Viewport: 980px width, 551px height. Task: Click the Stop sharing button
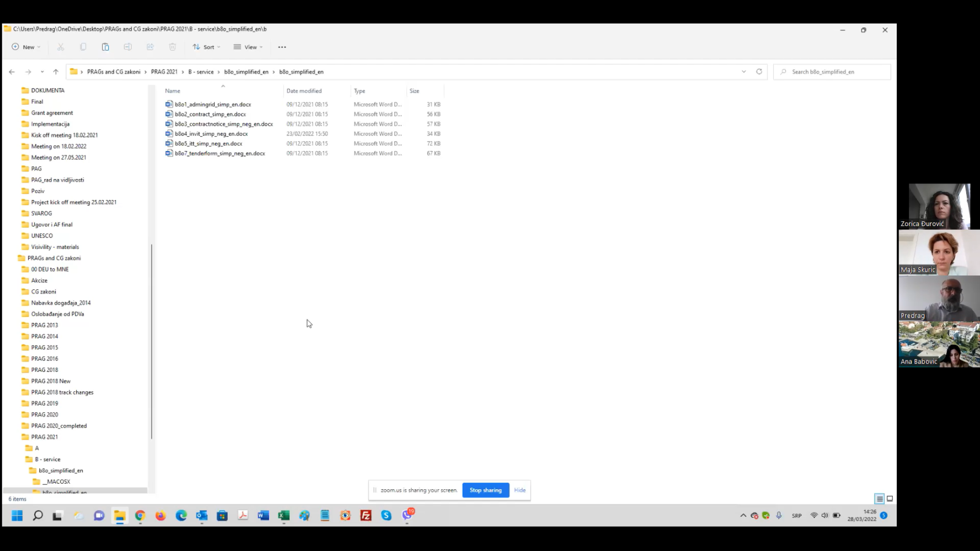pyautogui.click(x=485, y=490)
